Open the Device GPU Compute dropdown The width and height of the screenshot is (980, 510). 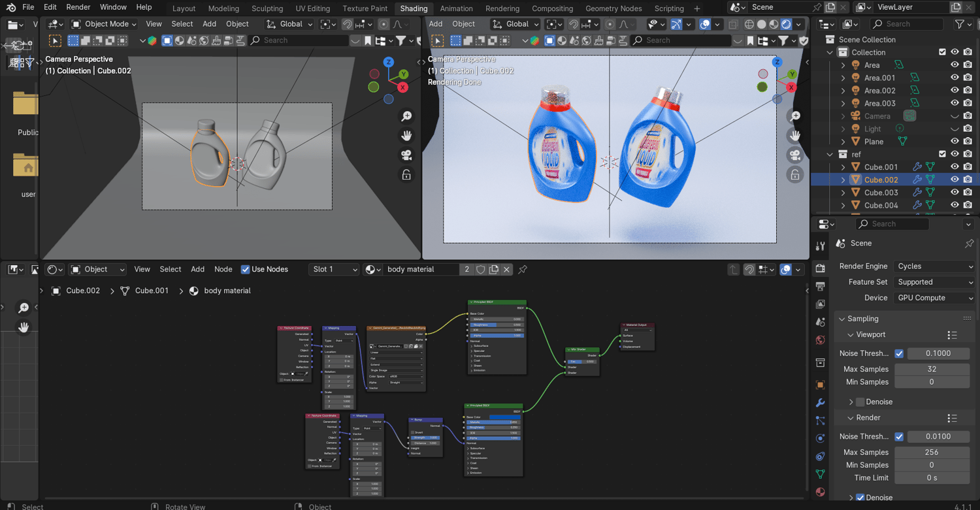934,298
